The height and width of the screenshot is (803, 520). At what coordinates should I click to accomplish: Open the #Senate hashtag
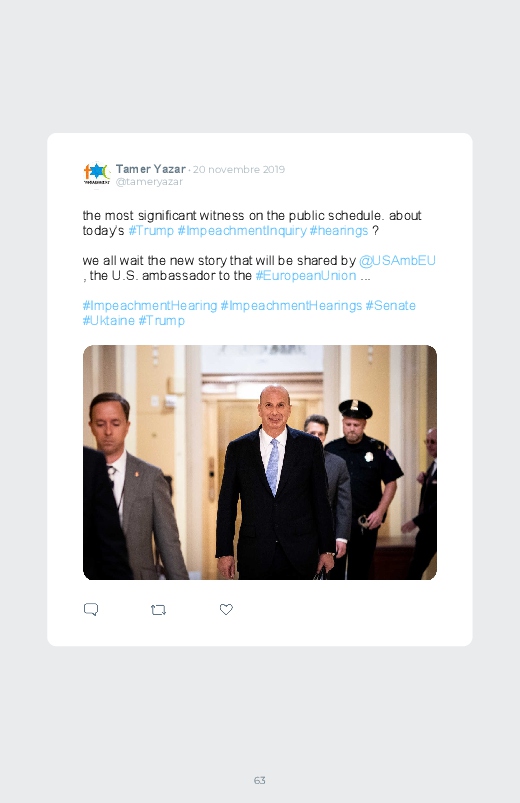click(390, 306)
